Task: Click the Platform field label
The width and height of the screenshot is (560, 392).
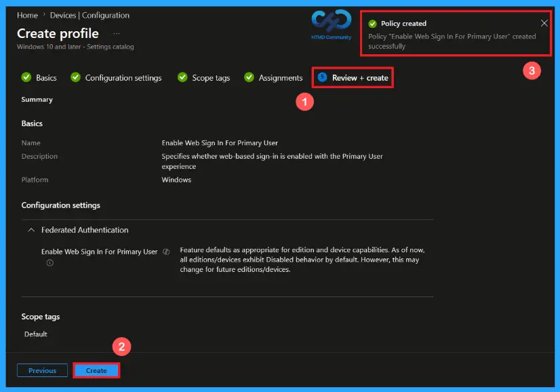Action: [35, 180]
